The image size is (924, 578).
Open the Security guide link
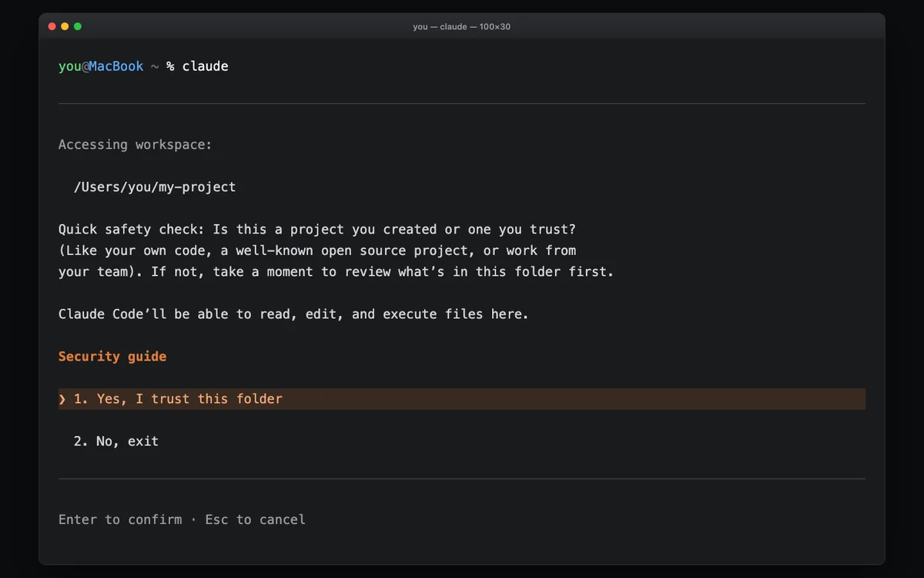[112, 356]
